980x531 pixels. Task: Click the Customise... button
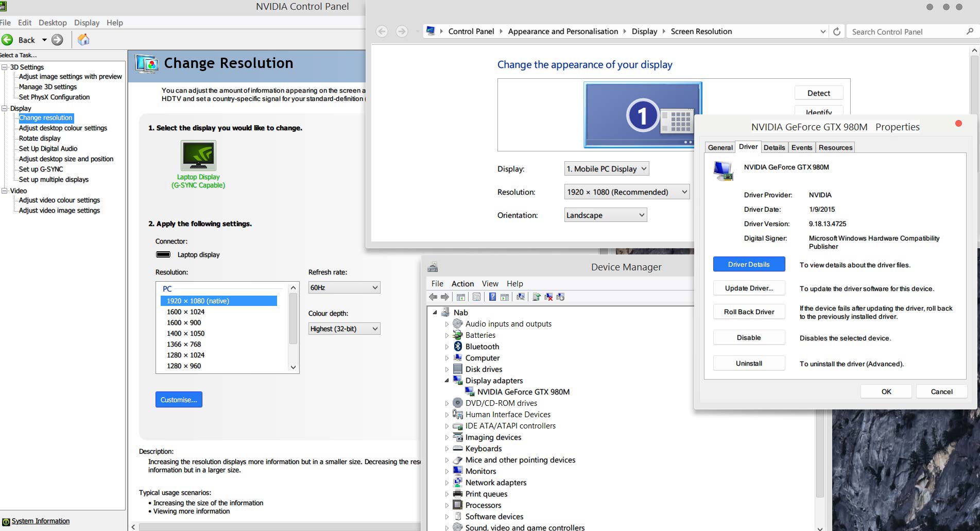coord(179,400)
